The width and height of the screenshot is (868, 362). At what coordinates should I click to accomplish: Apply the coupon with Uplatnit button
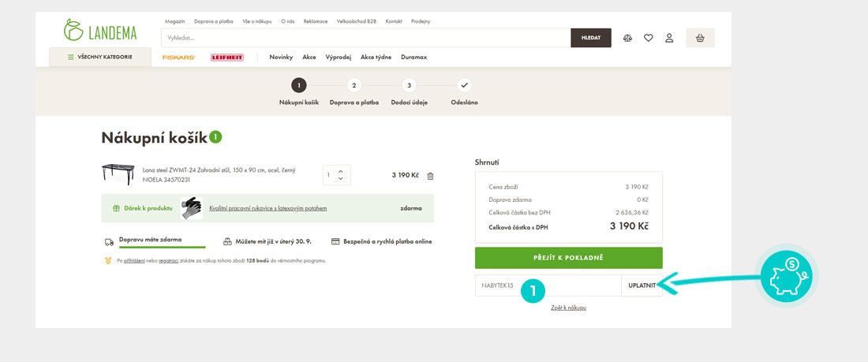point(642,285)
